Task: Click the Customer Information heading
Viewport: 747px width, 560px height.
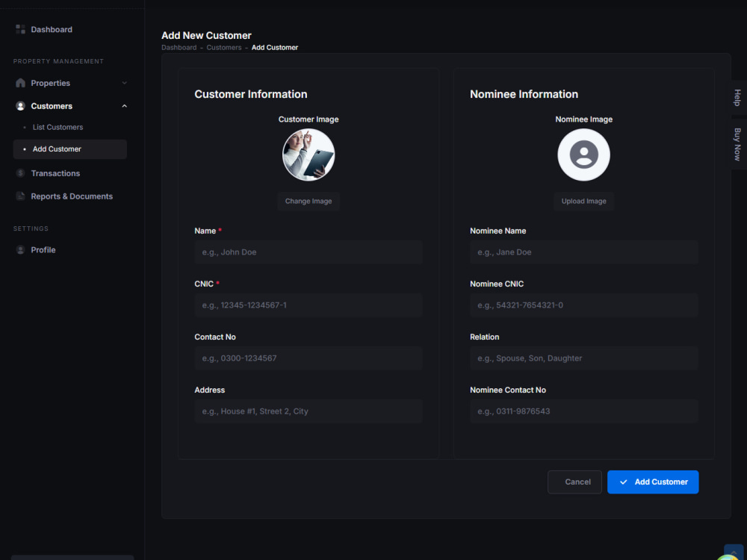Action: pyautogui.click(x=250, y=94)
